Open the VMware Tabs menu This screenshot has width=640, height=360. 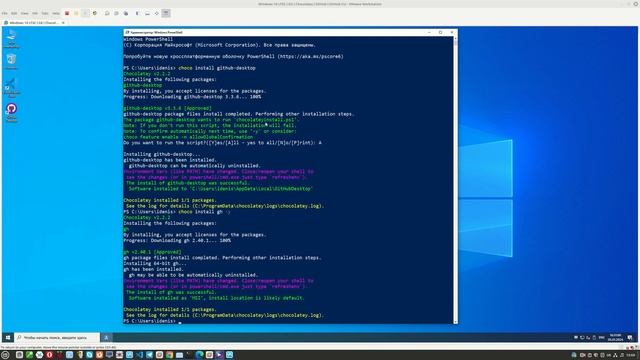(45, 13)
